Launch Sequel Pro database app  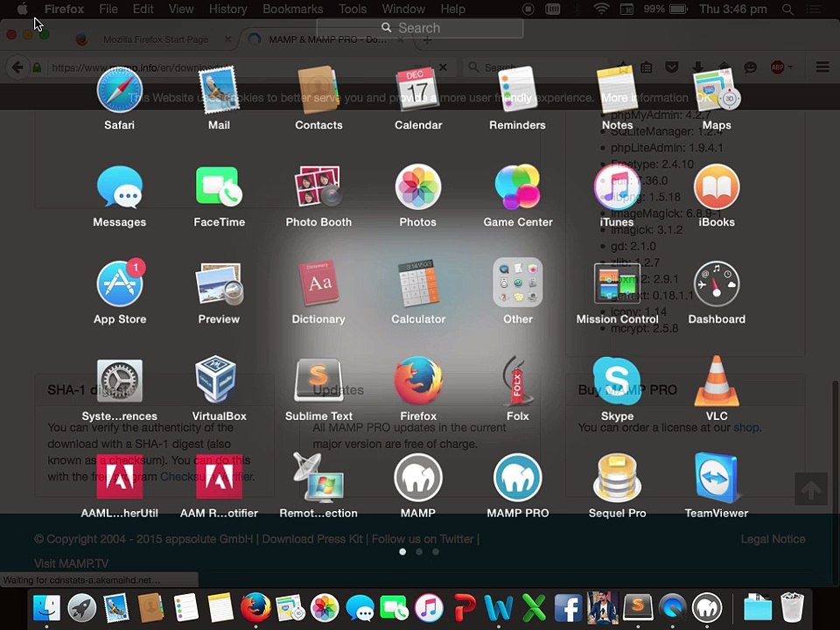coord(617,479)
